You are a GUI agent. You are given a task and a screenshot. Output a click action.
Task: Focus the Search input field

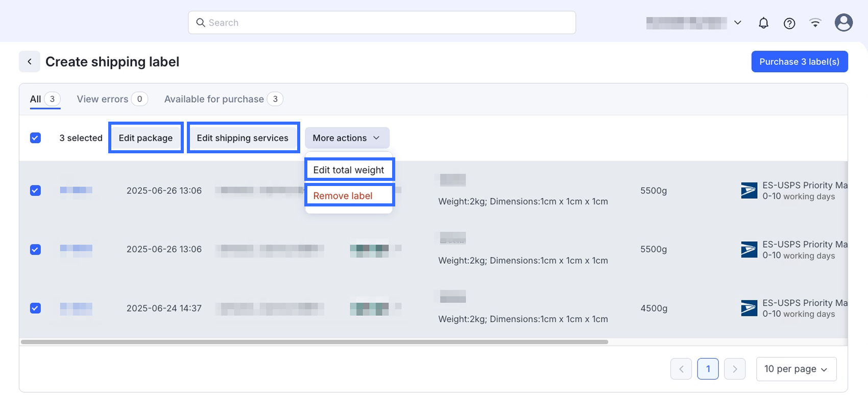coord(382,22)
